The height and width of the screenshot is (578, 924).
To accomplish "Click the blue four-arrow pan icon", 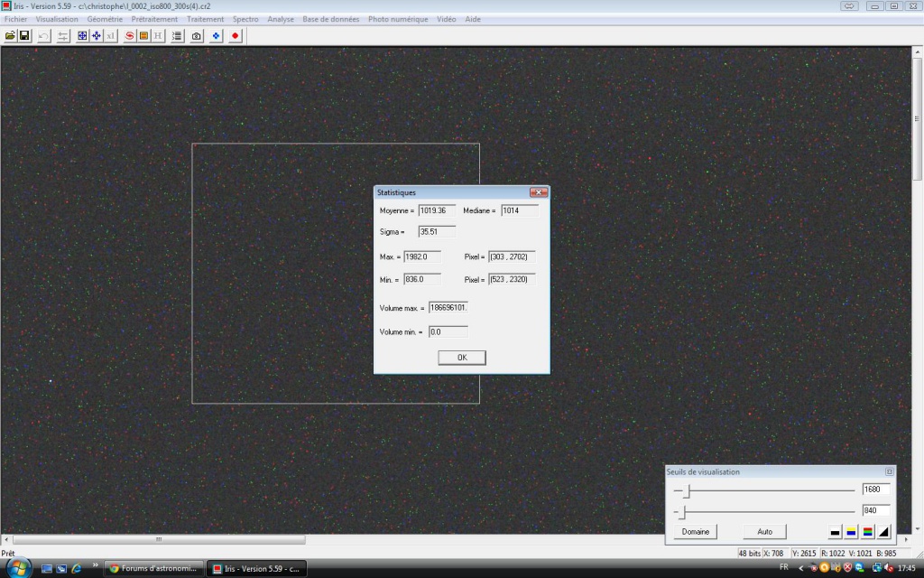I will [96, 36].
